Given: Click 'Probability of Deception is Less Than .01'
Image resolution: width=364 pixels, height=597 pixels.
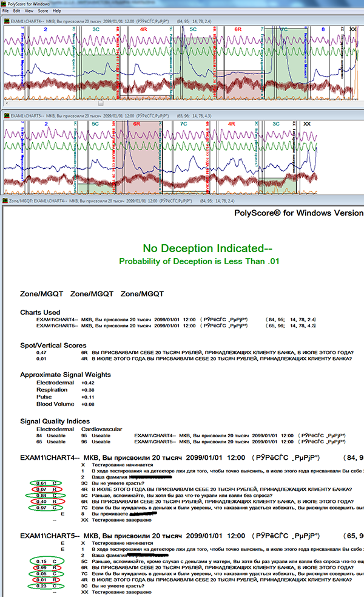Looking at the screenshot, I should (x=200, y=261).
